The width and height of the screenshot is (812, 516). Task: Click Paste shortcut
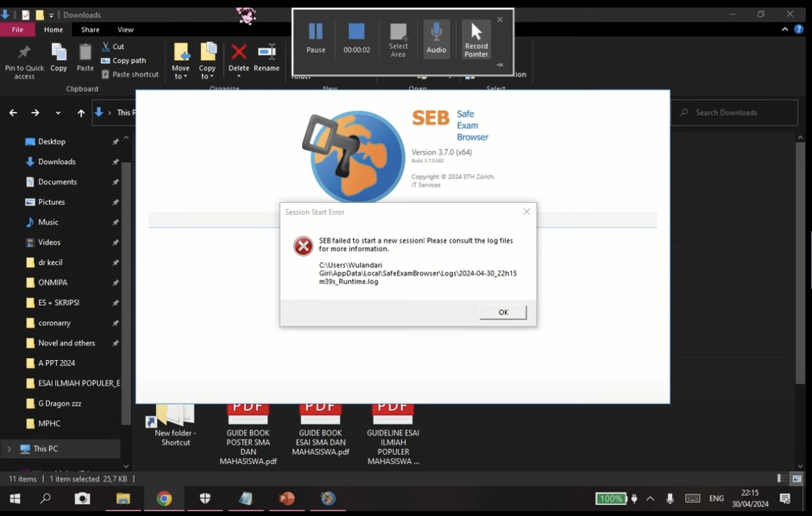pyautogui.click(x=130, y=74)
